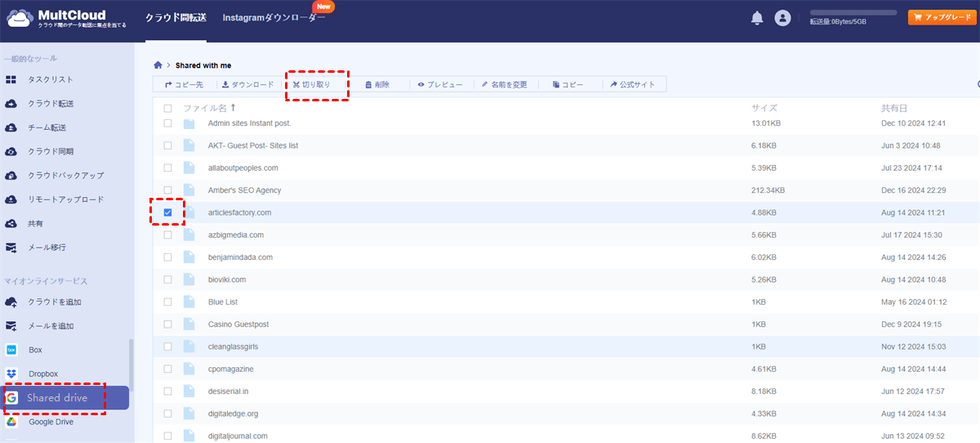Click date Dec 9 2024 19:15
The height and width of the screenshot is (443, 980).
click(913, 324)
